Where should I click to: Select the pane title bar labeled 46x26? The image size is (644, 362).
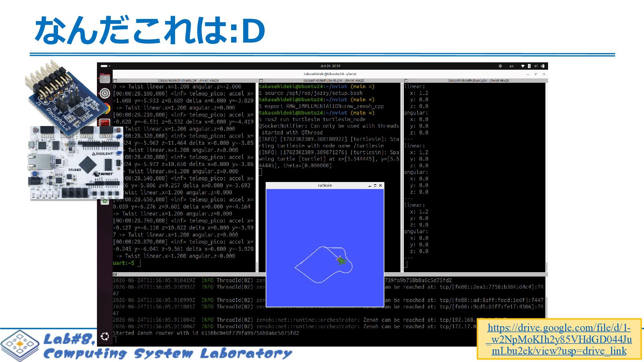[184, 81]
